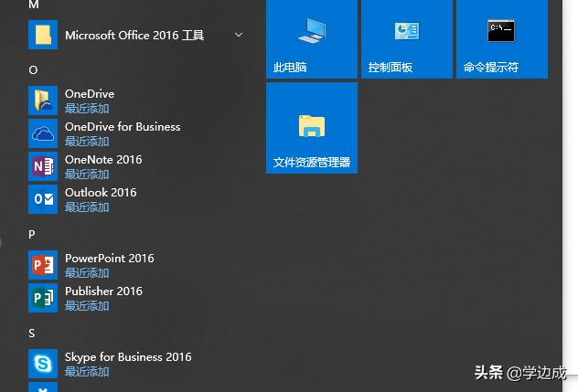Open the 此电脑 tile
The image size is (578, 392).
312,39
